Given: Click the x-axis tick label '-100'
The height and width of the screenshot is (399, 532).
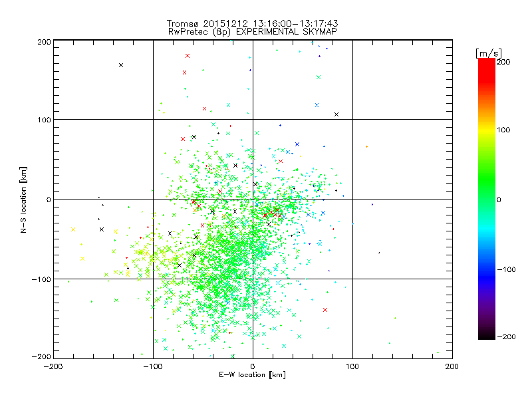Looking at the screenshot, I should coord(153,366).
